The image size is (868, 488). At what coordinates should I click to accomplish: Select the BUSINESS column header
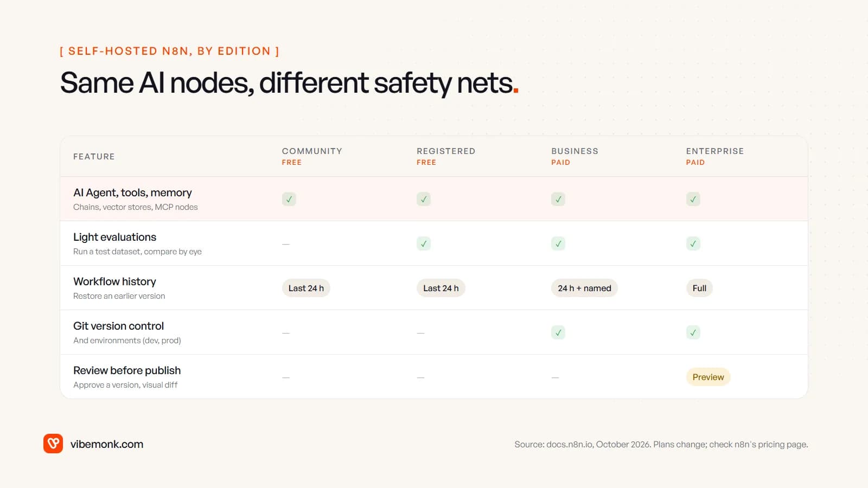pos(575,151)
